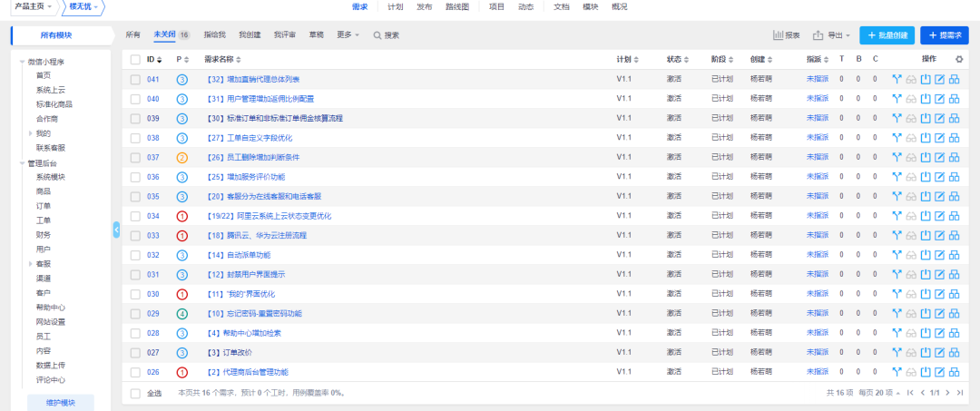Click the 未指派 link for requirement 035

pos(818,196)
